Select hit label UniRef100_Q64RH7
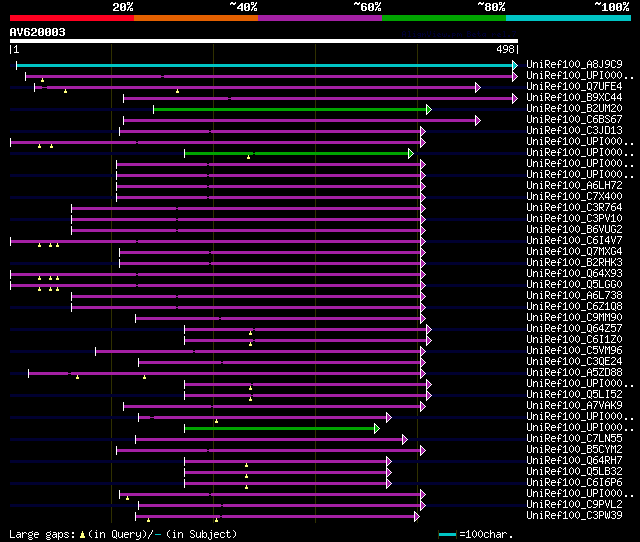The width and height of the screenshot is (640, 542). coord(574,461)
